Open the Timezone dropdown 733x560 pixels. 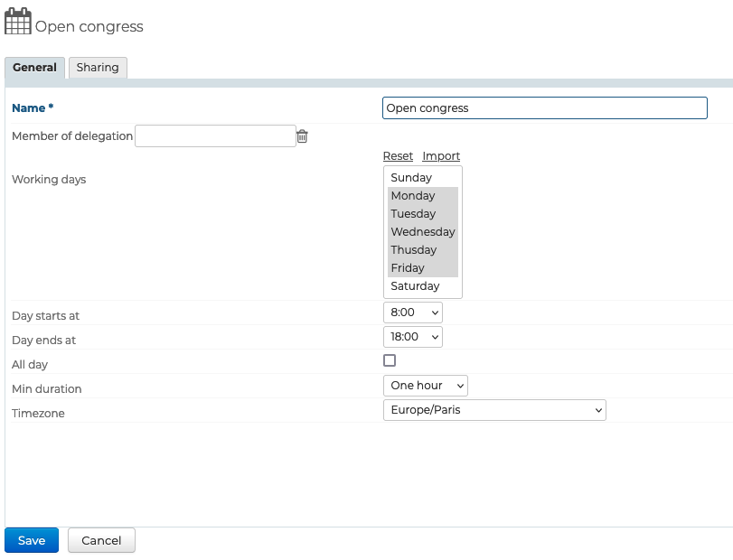point(494,410)
